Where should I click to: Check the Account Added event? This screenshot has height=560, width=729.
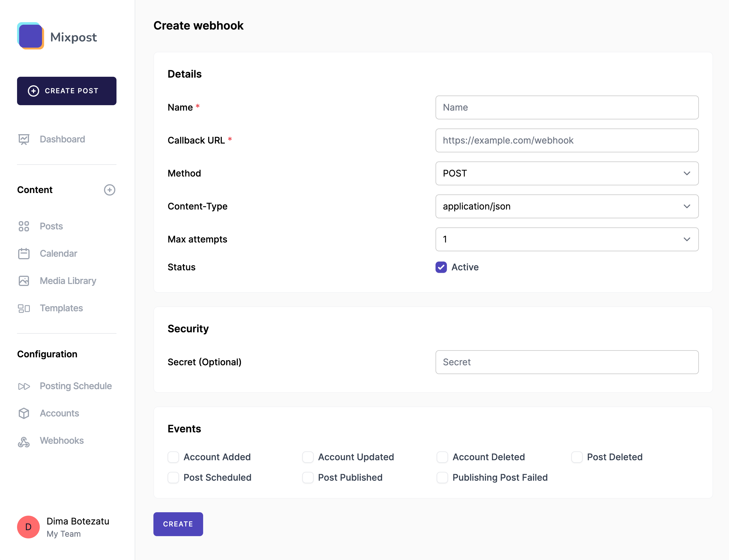173,457
